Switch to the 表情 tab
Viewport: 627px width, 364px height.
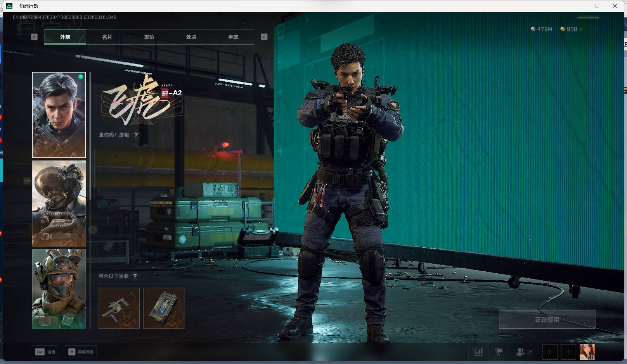click(x=149, y=37)
